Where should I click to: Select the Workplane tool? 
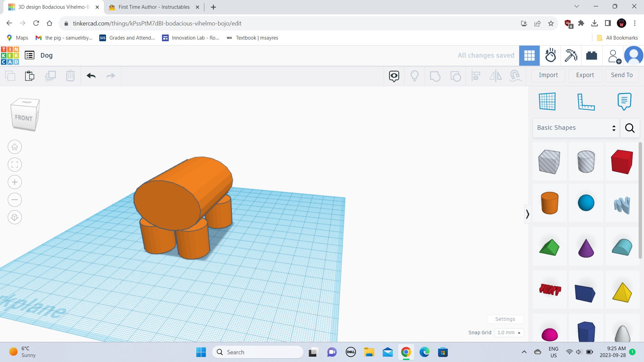[547, 102]
